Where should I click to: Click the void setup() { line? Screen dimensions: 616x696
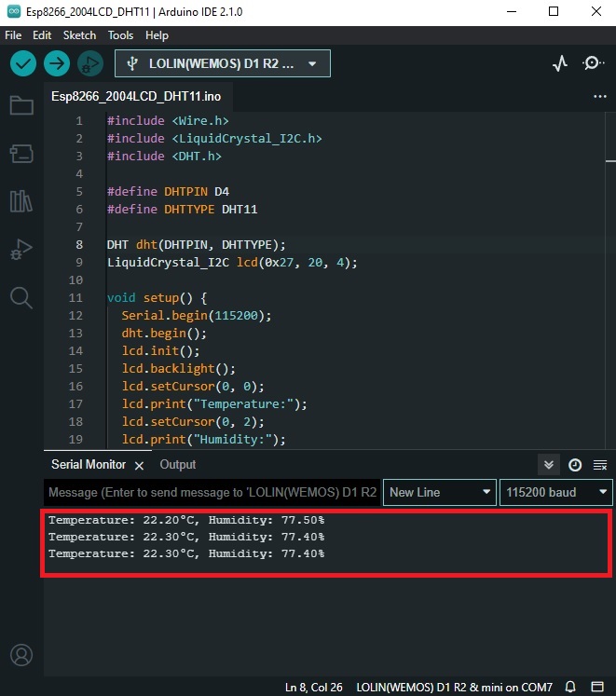(x=157, y=297)
